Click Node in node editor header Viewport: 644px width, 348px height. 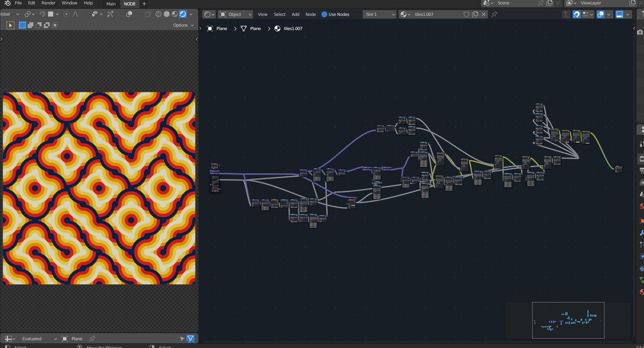click(311, 14)
